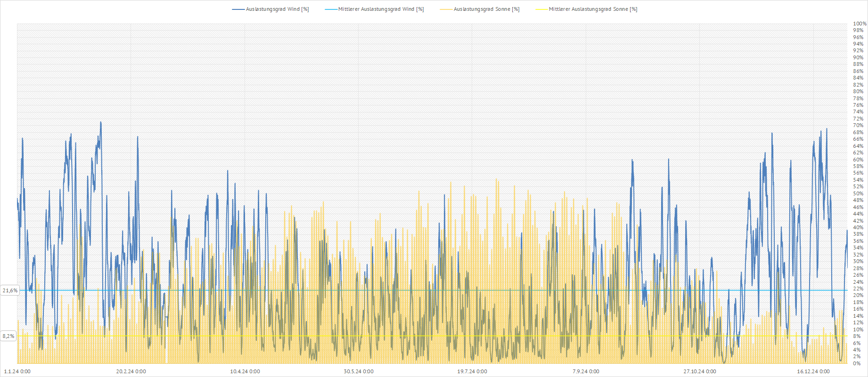This screenshot has width=868, height=377.
Task: Select the "Auslastungsgrad Sonne [%]" legend entry
Action: tap(486, 9)
